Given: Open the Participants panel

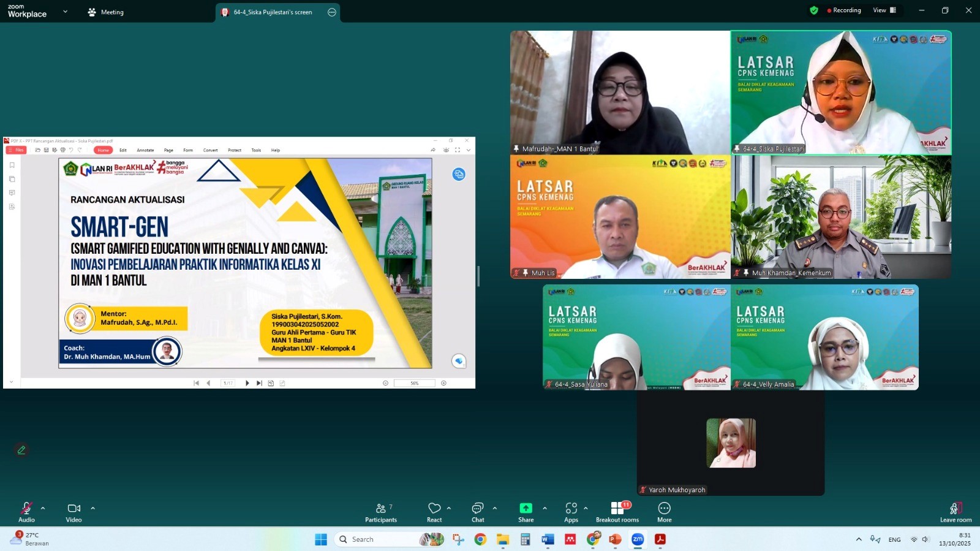Looking at the screenshot, I should point(380,509).
